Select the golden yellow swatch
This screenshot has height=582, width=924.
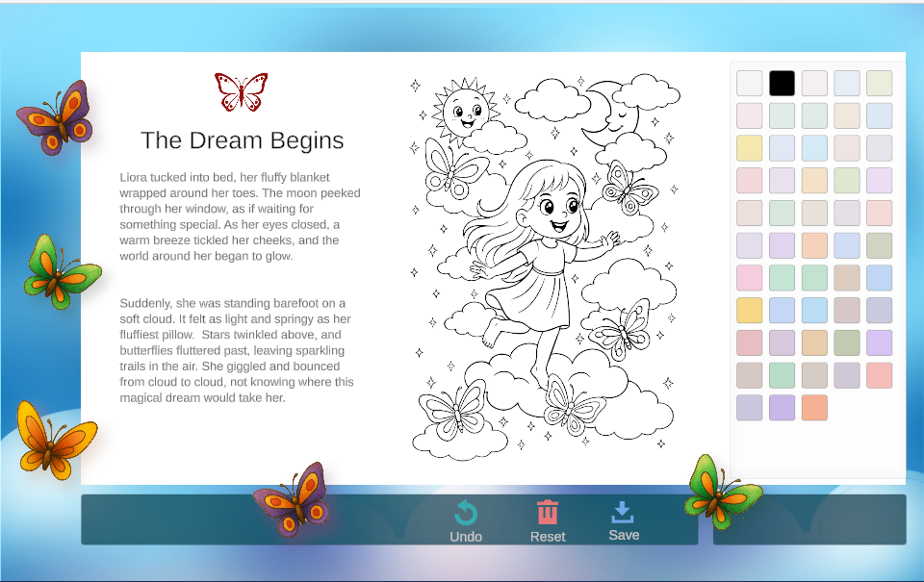coord(749,310)
